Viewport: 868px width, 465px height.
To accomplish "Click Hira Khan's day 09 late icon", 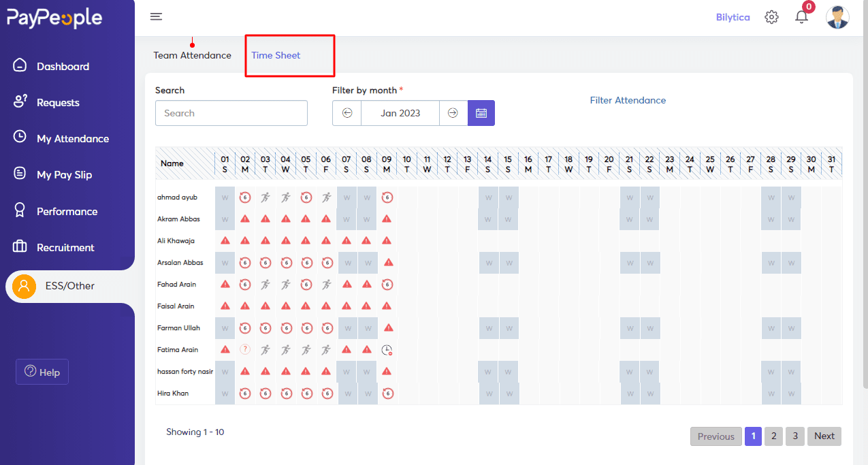I will tap(387, 394).
